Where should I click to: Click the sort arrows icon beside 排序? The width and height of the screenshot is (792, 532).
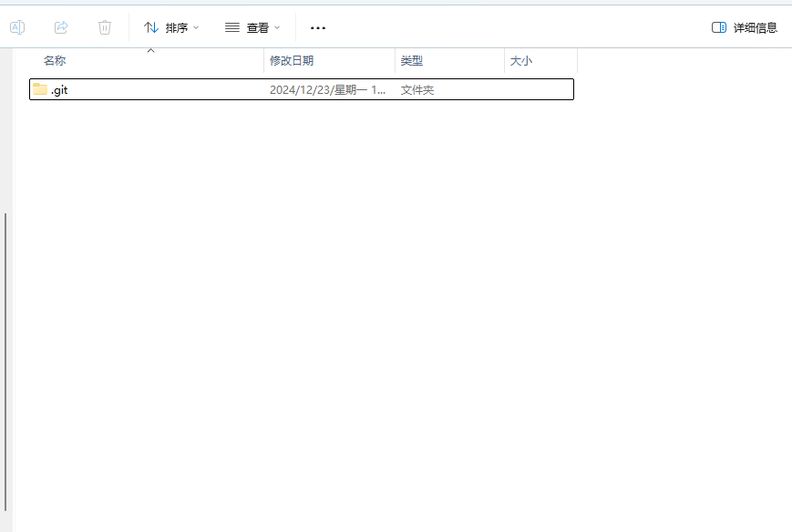point(151,27)
